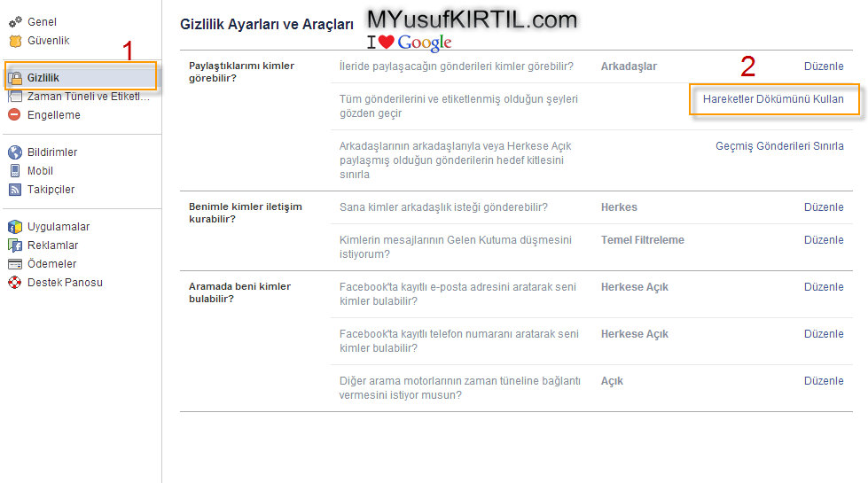Click the Uygulamalar cube icon
This screenshot has height=483, width=868.
(15, 227)
